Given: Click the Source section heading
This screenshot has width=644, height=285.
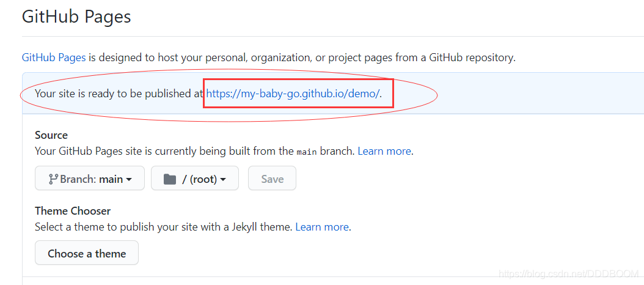Looking at the screenshot, I should (x=51, y=135).
